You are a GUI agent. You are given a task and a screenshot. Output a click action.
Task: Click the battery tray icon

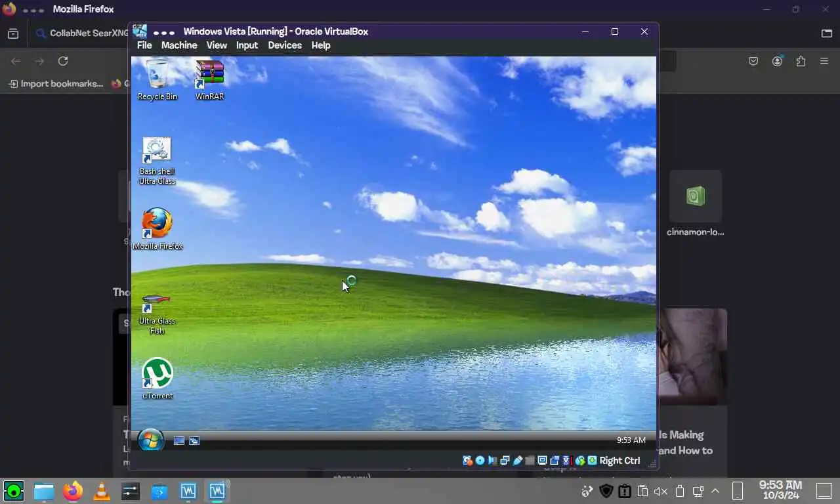pyautogui.click(x=680, y=491)
